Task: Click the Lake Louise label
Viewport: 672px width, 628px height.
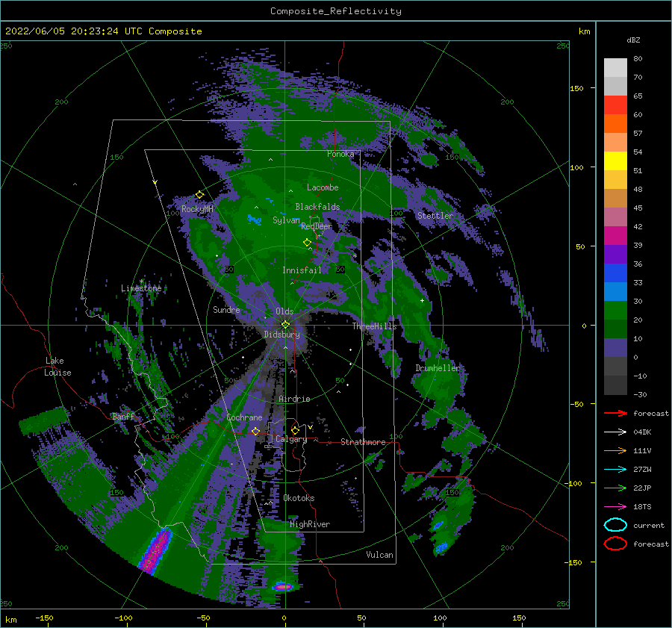Action: point(58,367)
